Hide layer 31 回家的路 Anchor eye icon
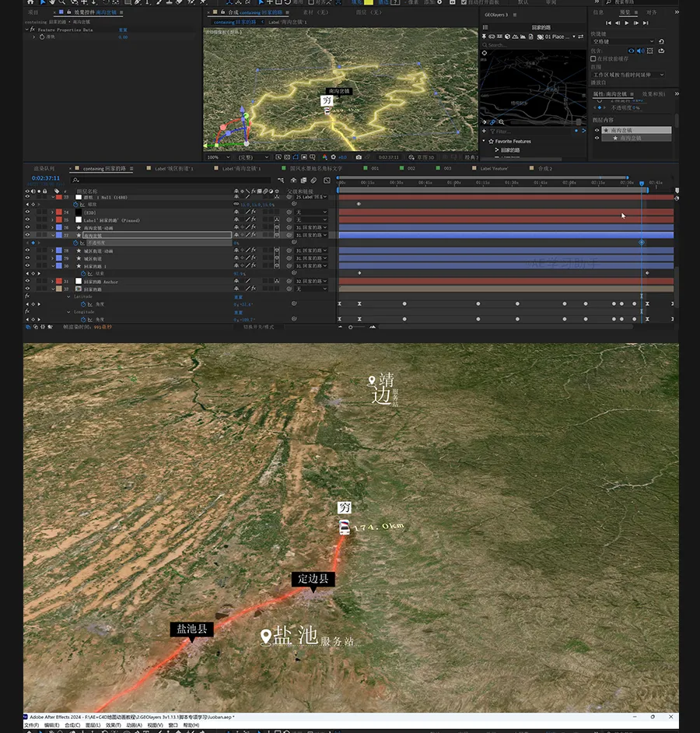This screenshot has height=733, width=700. pyautogui.click(x=27, y=282)
